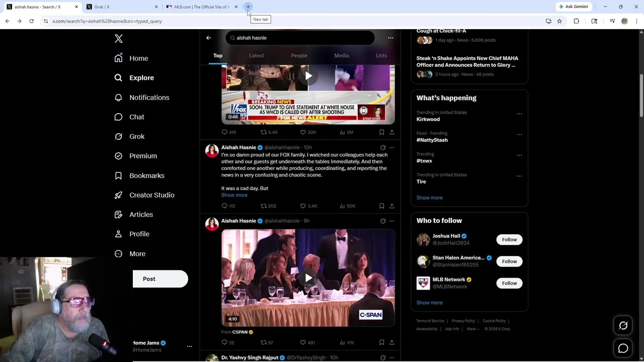Switch to the MLB.com browser tab
The image size is (644, 362).
point(202,7)
